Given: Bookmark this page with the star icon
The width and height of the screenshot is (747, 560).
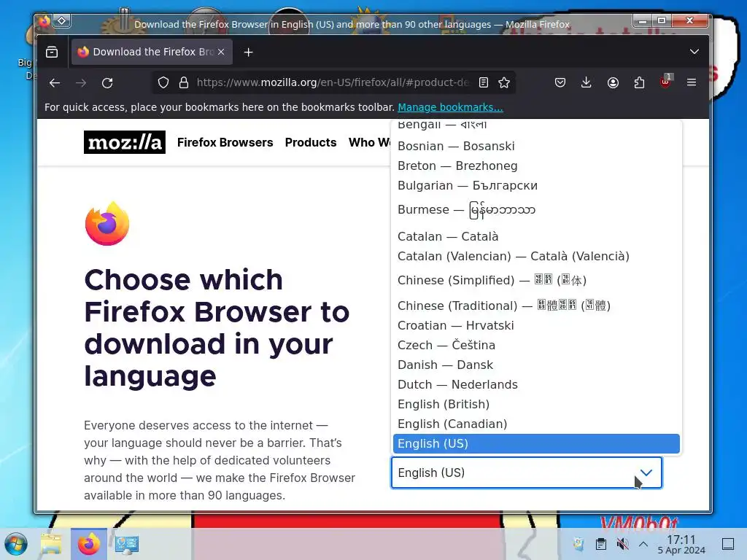Looking at the screenshot, I should point(504,83).
